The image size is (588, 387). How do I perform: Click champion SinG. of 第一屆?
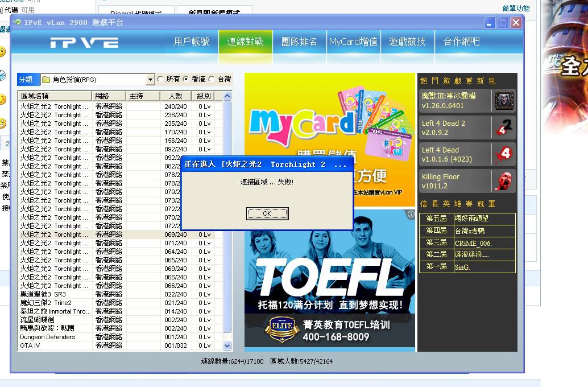485,267
